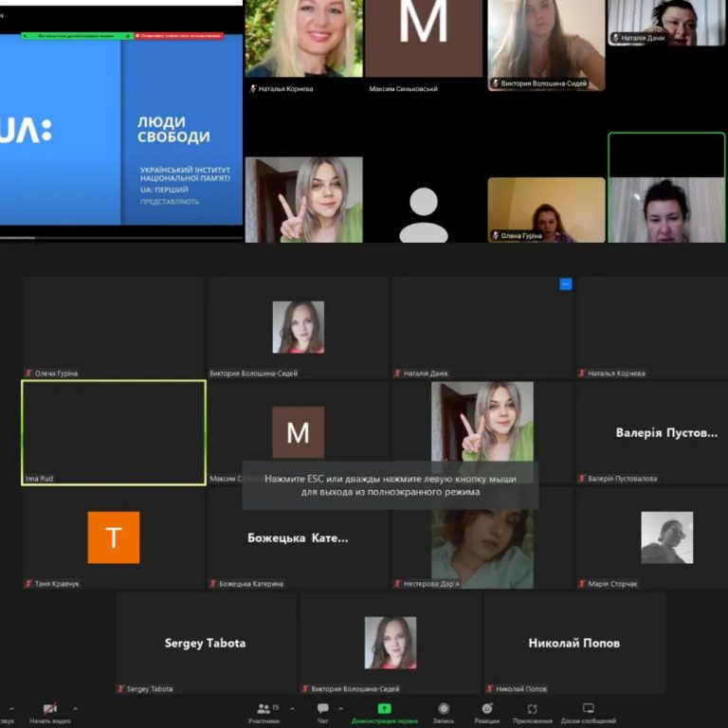Click the Валерія Пустовалова participant tile
Viewport: 728px width, 728px height.
[666, 432]
